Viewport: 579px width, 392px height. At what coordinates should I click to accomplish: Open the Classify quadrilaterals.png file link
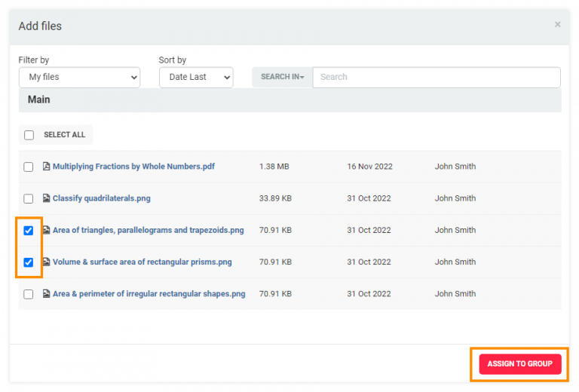tap(101, 198)
